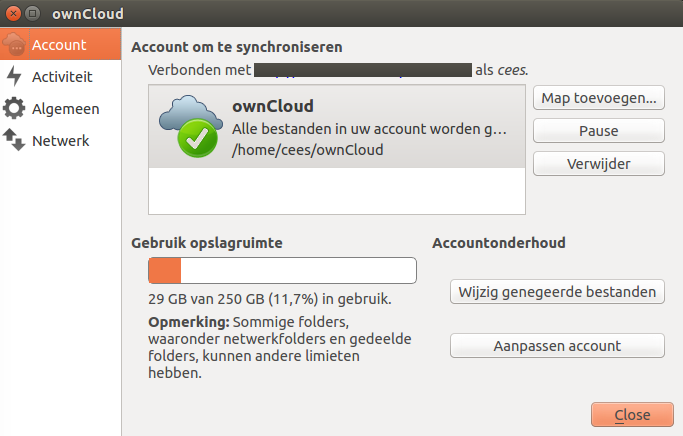Image resolution: width=683 pixels, height=436 pixels.
Task: Click the Netwerk up-down arrows icon
Action: pyautogui.click(x=15, y=140)
